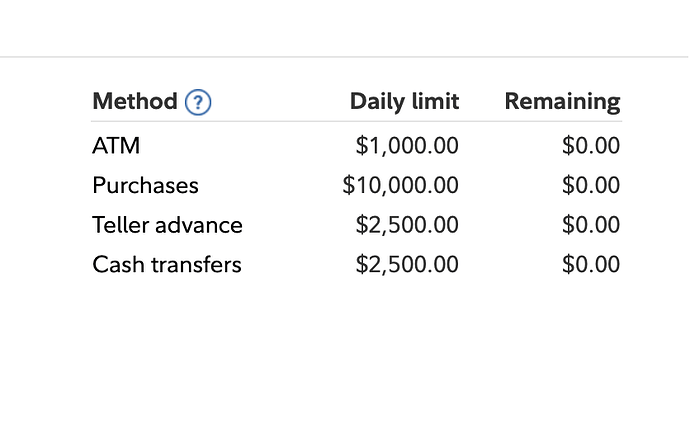Click the blank strip above the top separator

click(x=345, y=28)
